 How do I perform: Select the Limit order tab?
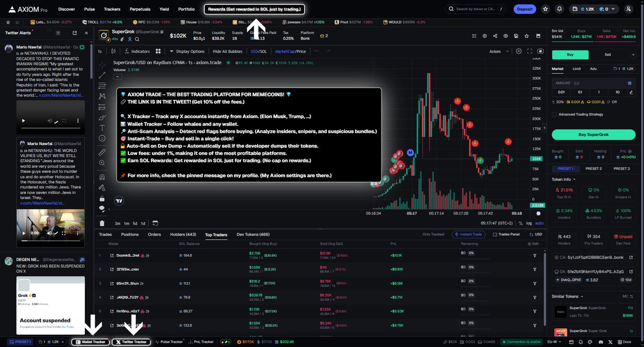click(x=576, y=69)
